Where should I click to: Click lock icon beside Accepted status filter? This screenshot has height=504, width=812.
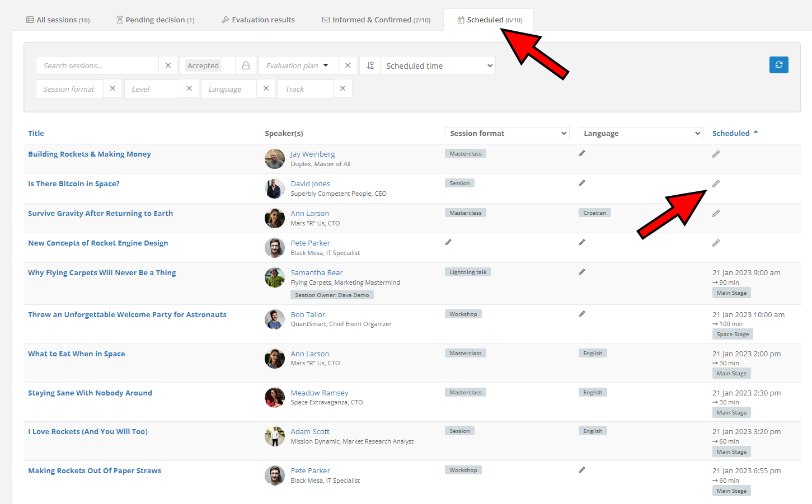pyautogui.click(x=246, y=65)
